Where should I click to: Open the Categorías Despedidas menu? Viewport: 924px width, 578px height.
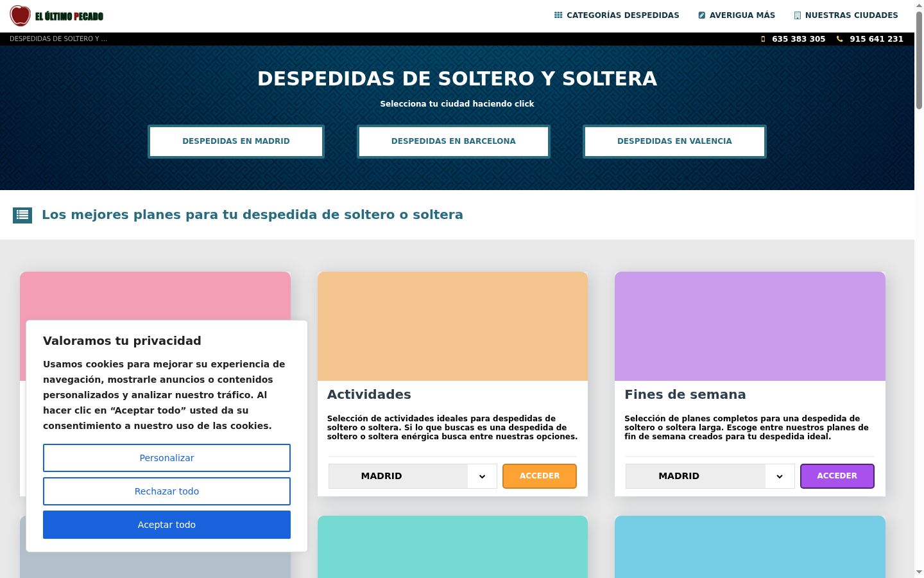click(x=617, y=15)
